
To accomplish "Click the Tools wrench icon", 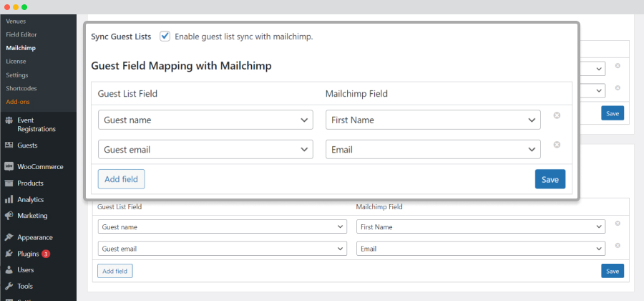I will [9, 286].
